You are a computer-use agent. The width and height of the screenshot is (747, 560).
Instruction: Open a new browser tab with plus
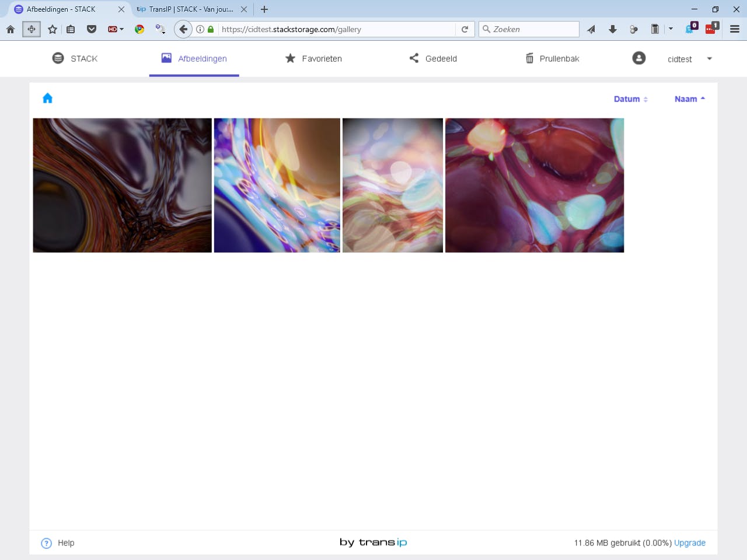pyautogui.click(x=264, y=9)
